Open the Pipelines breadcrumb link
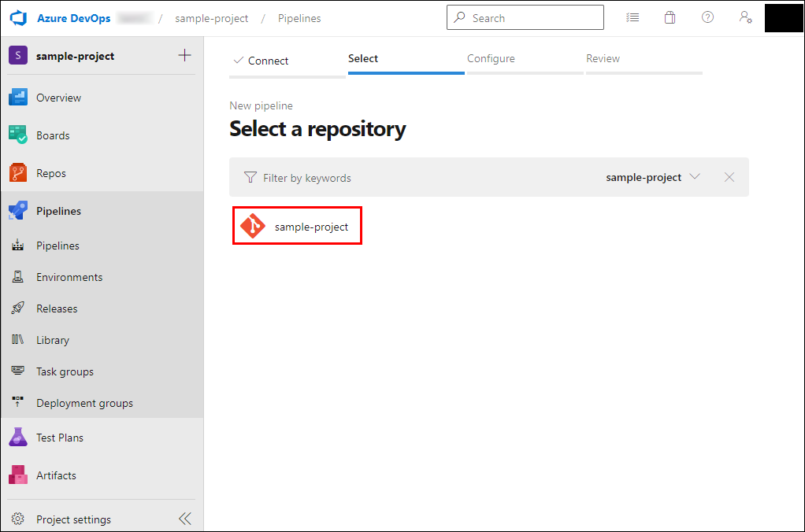Viewport: 805px width, 532px height. [299, 18]
